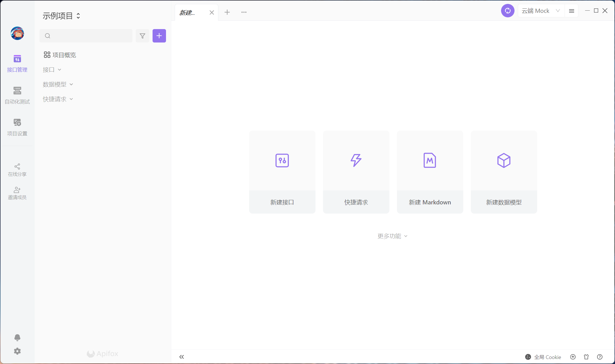Click the search input field

click(90, 36)
